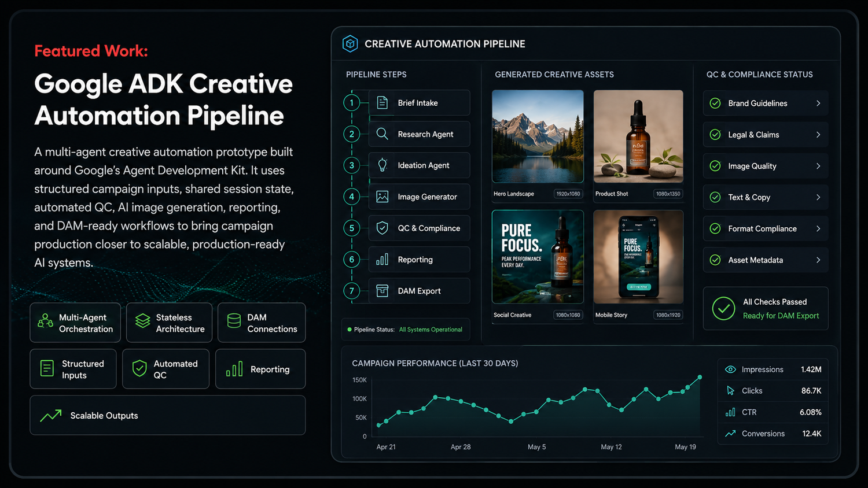Screen dimensions: 868x488
Task: Click the 150K axis label
Action: 359,380
